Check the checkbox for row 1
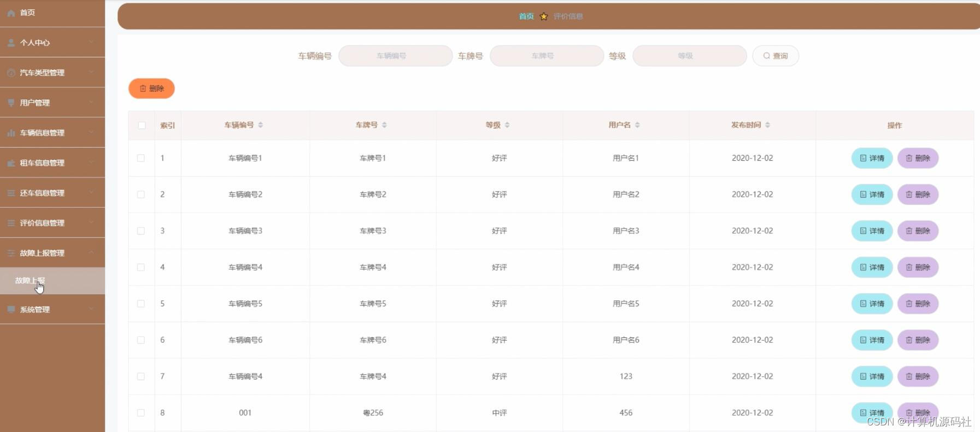The height and width of the screenshot is (432, 980). (x=141, y=158)
